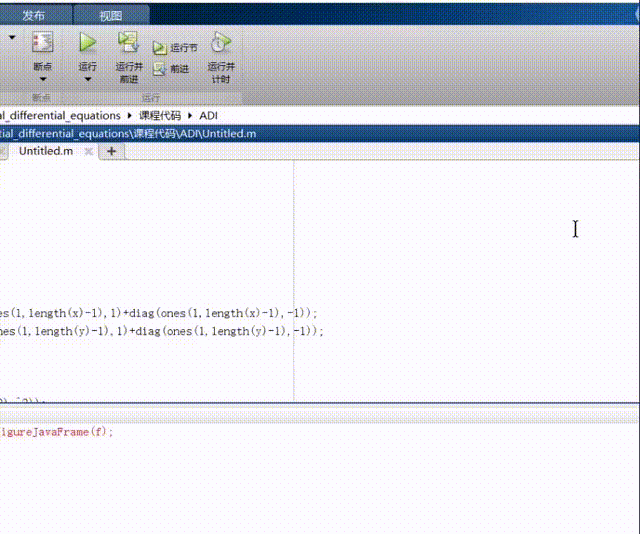
Task: Add a new editor tab with plus button
Action: pos(111,151)
